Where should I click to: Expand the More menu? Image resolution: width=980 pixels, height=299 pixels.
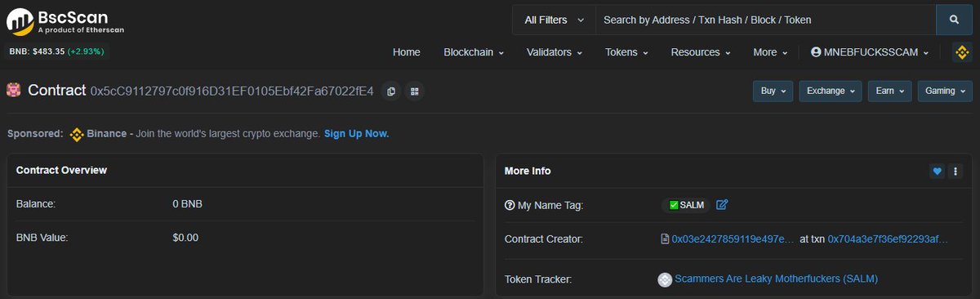[770, 52]
